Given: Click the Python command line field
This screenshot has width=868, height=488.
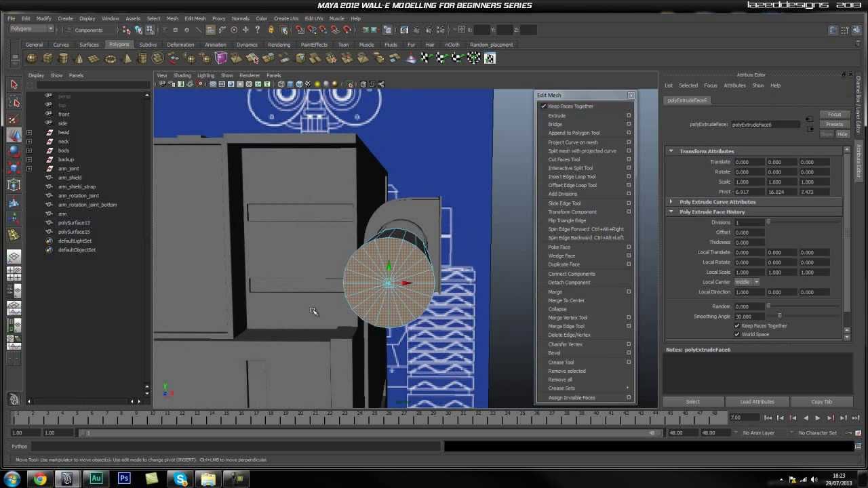Looking at the screenshot, I should tap(237, 447).
